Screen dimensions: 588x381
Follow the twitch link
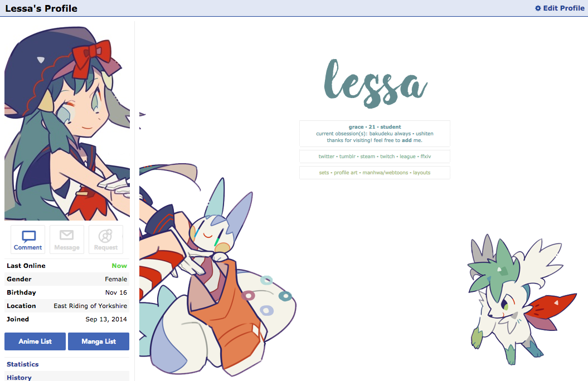387,157
